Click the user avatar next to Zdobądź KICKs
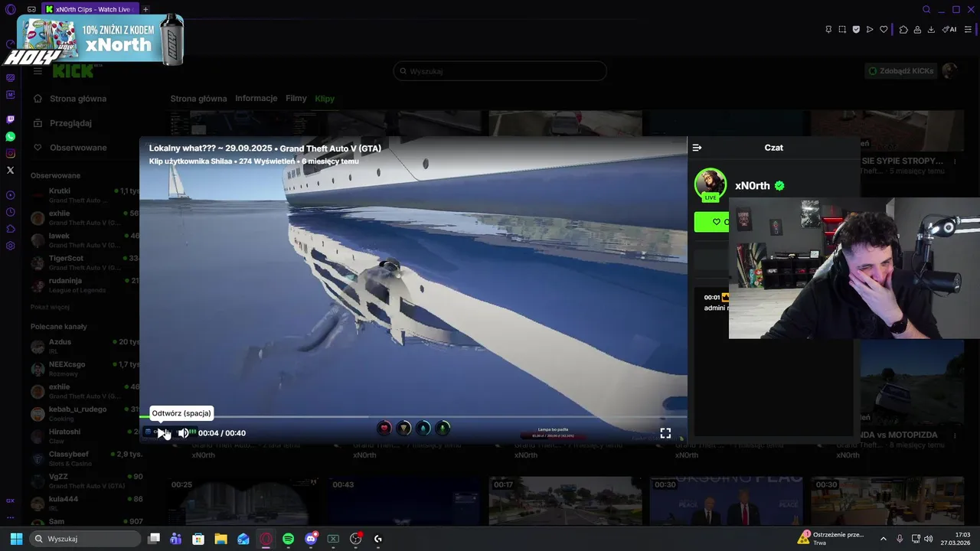 (x=950, y=70)
